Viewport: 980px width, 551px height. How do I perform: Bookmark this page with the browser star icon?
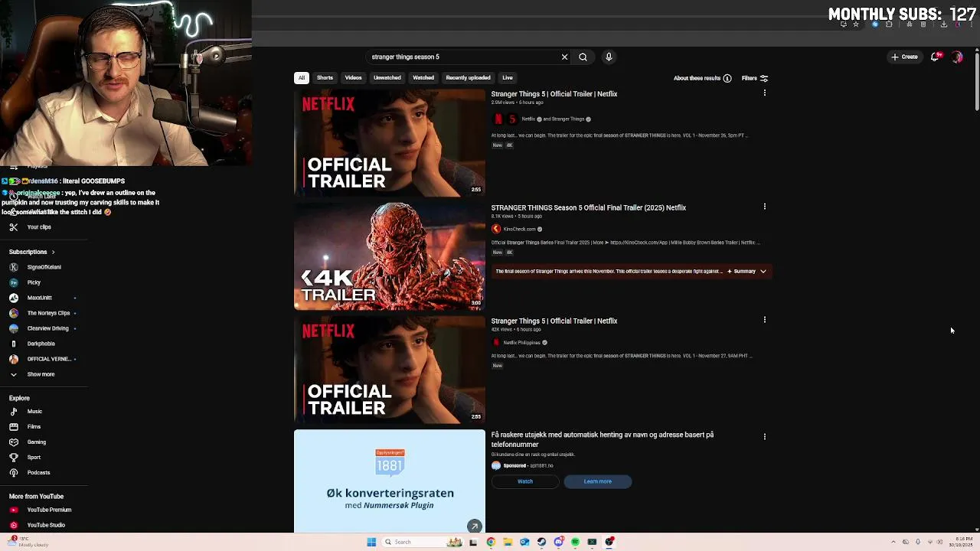[855, 24]
